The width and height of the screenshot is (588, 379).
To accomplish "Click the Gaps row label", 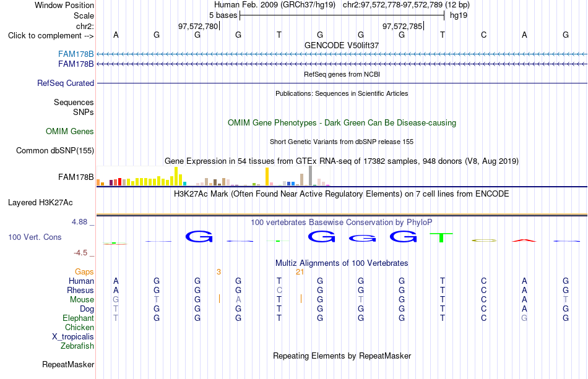I will pyautogui.click(x=84, y=271).
